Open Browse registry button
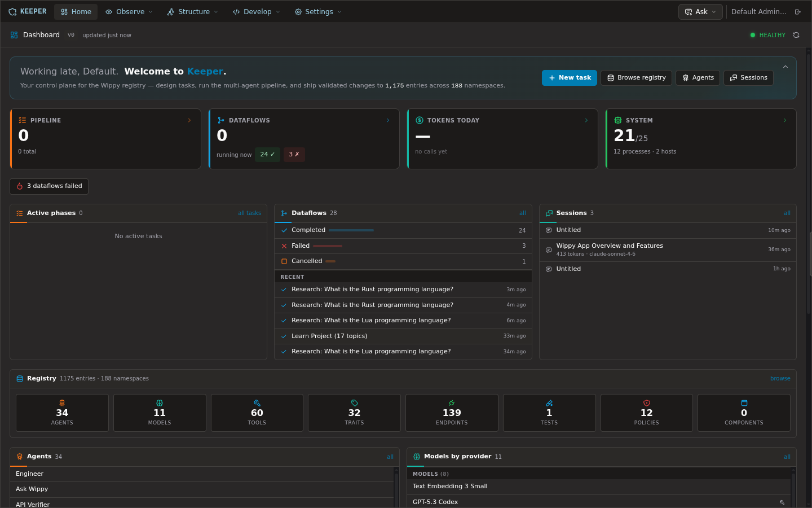 point(636,78)
